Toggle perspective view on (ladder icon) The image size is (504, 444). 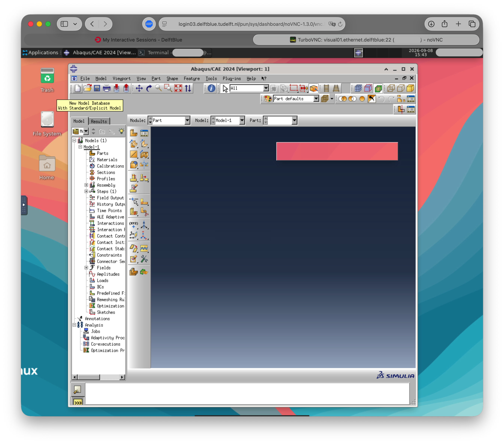click(x=336, y=88)
